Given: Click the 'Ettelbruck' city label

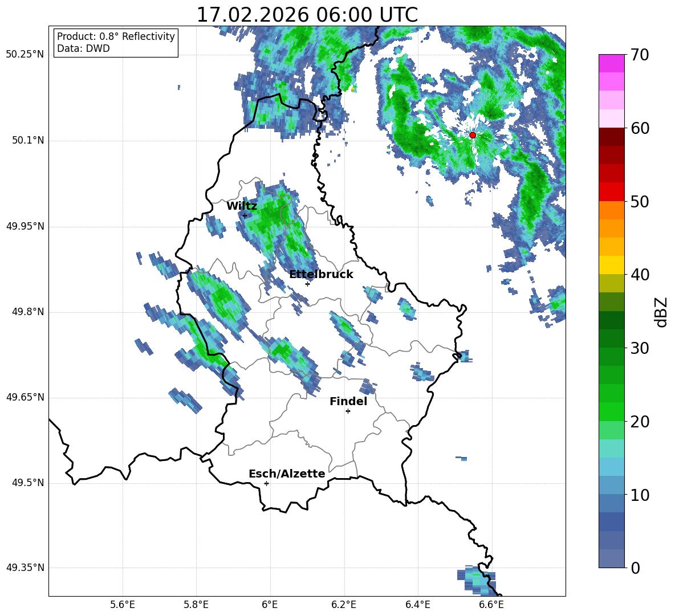Looking at the screenshot, I should point(321,275).
